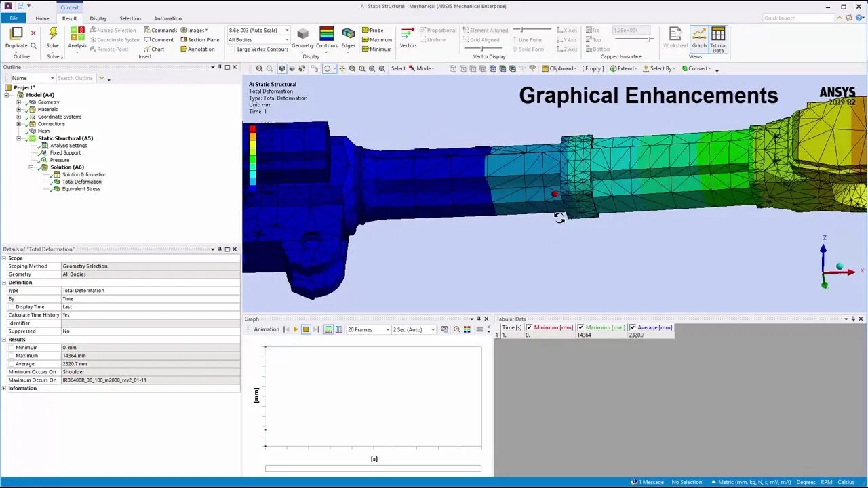Collapse the Static Structural (A5) tree node
This screenshot has width=868, height=488.
tap(19, 138)
